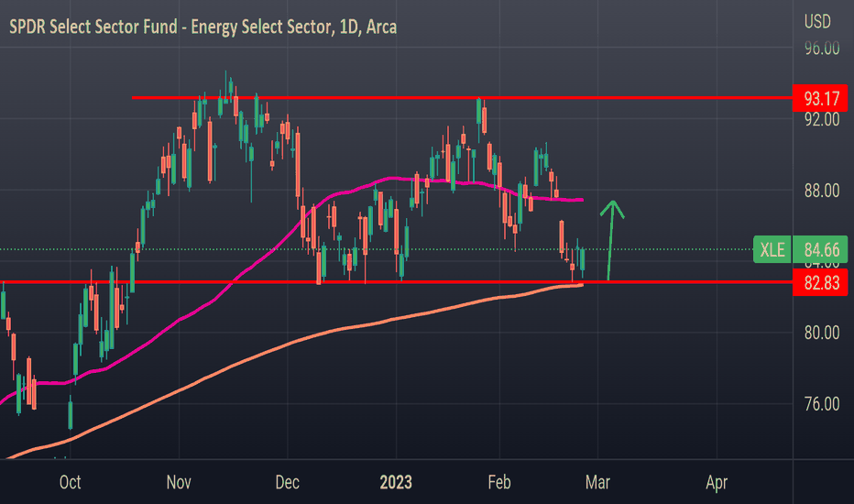Click the USD currency label
This screenshot has height=504, width=854.
click(x=817, y=22)
